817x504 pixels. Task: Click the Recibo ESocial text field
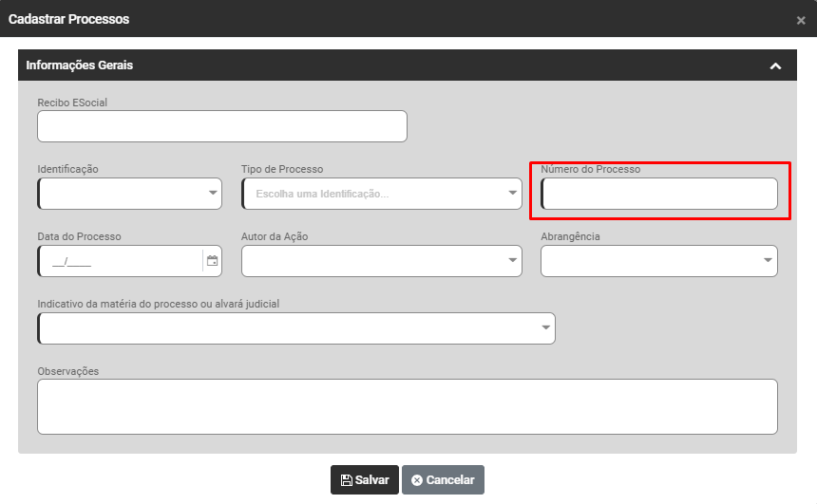click(222, 126)
